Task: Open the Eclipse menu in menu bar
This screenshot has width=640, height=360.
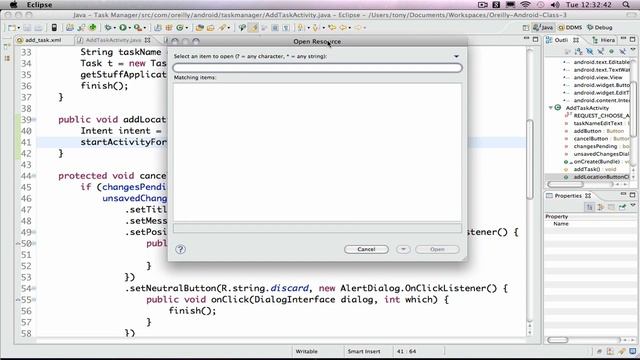Action: (39, 5)
